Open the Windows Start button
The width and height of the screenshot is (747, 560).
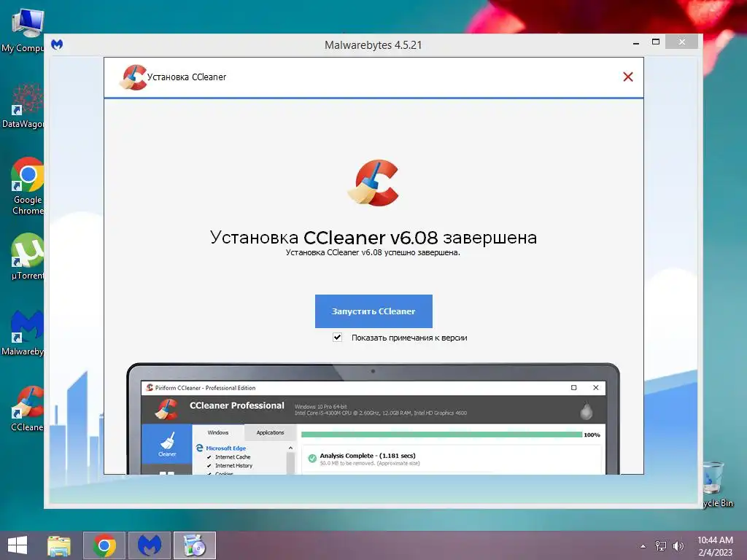pyautogui.click(x=18, y=545)
